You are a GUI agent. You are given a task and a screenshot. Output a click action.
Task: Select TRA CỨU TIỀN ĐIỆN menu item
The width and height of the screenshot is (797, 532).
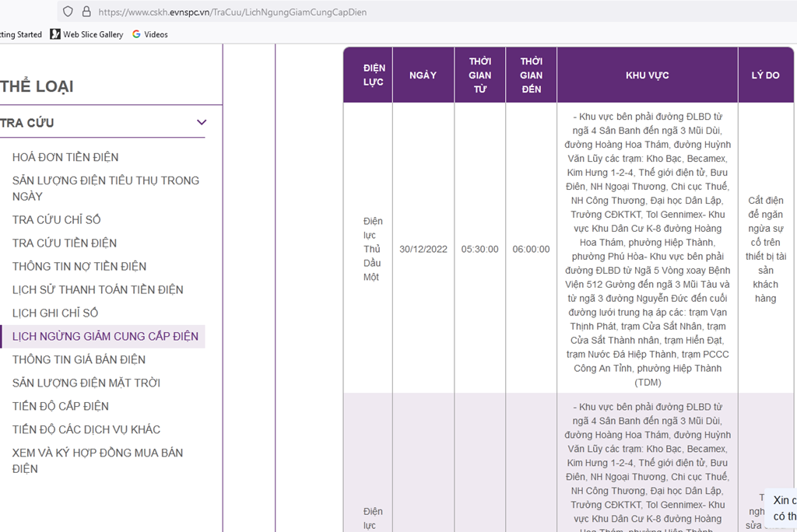click(x=65, y=243)
